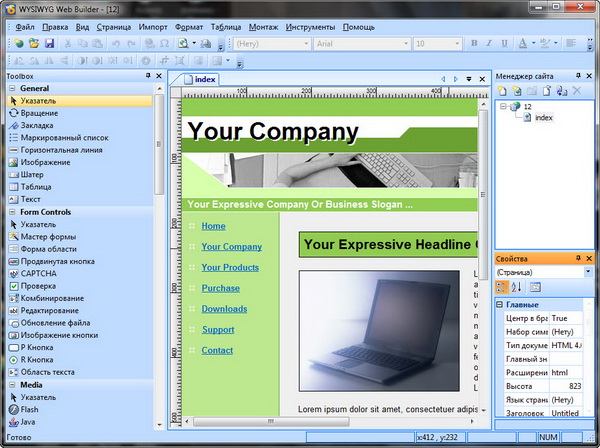Switch to the index page tab
Image resolution: width=600 pixels, height=448 pixels.
204,79
